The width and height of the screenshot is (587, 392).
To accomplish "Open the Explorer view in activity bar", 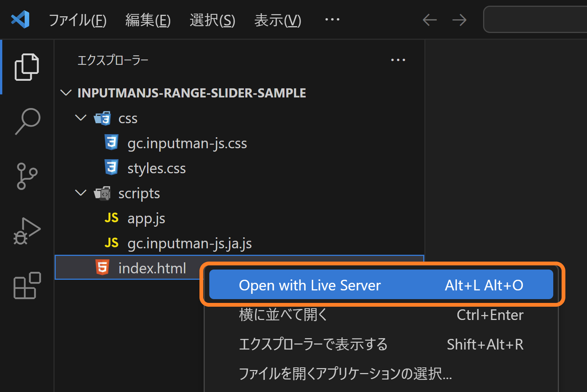I will point(27,67).
